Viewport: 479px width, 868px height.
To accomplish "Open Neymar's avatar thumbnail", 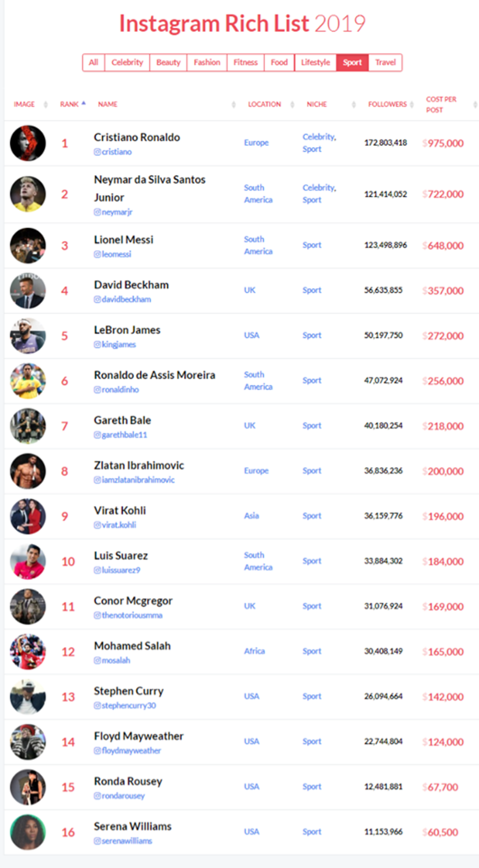I will [28, 194].
